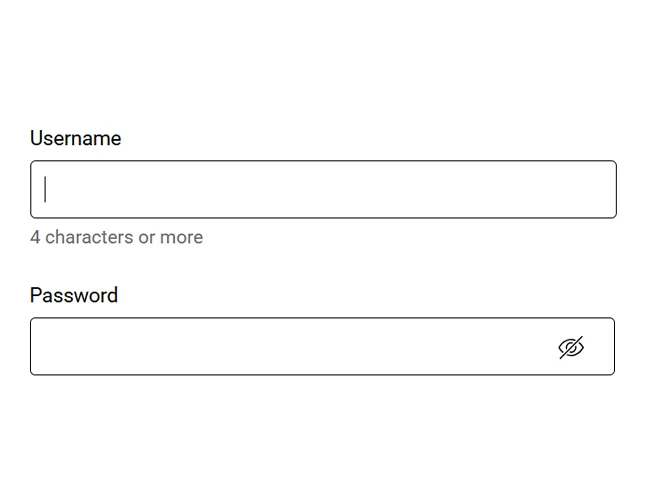This screenshot has height=500, width=648.
Task: Select the box above the "4 characters or more" hint
Action: 323,189
